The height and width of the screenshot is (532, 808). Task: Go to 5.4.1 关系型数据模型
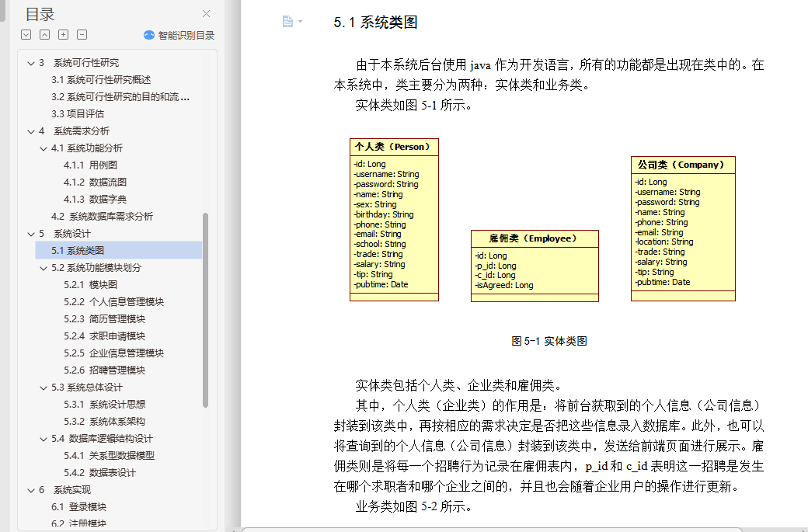coord(110,455)
